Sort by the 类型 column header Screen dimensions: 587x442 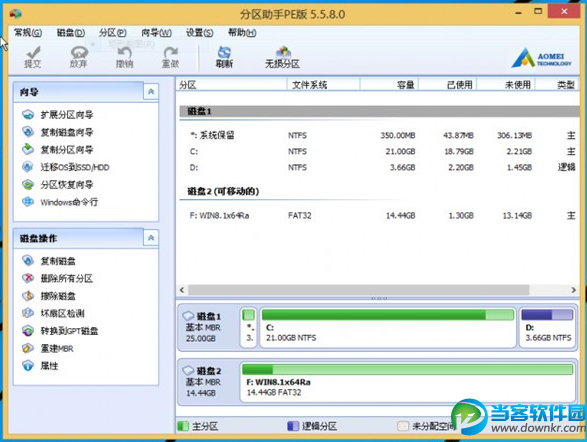click(x=558, y=85)
